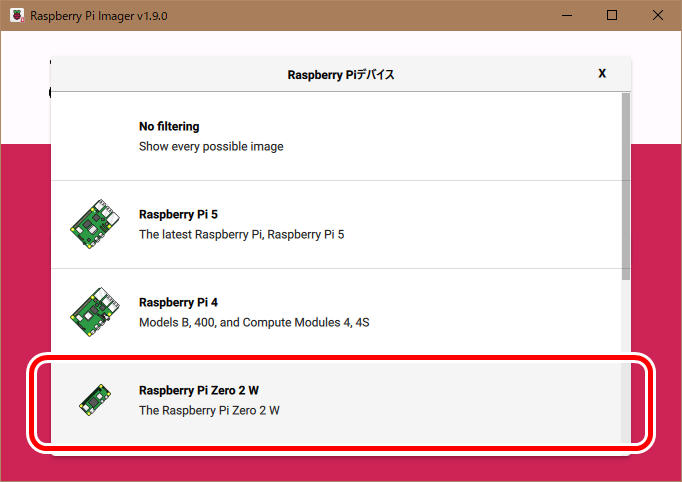Click the 'Raspberry Pi Imager v1.9.0' window title

pos(99,17)
